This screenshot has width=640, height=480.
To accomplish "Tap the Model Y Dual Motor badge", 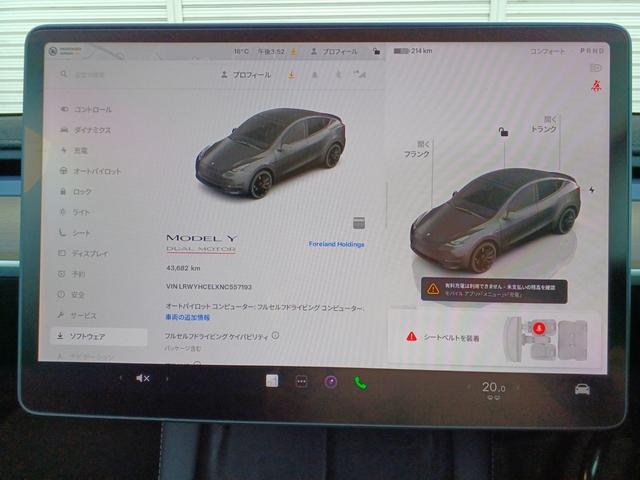I will (201, 243).
